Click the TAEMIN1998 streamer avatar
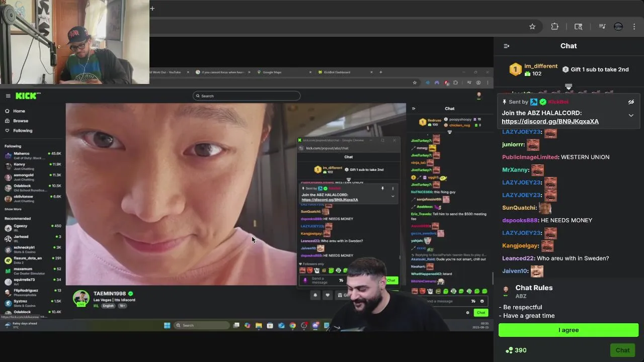This screenshot has height=362, width=644. click(x=81, y=298)
